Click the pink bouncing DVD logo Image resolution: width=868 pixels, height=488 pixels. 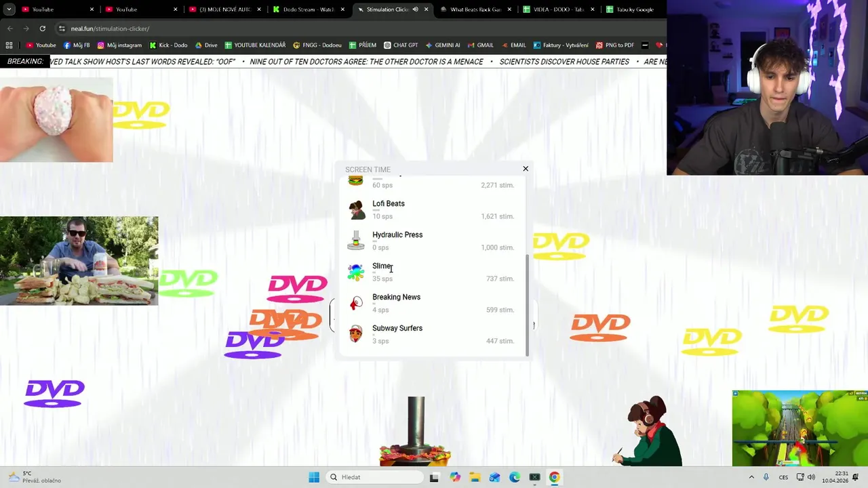click(297, 289)
